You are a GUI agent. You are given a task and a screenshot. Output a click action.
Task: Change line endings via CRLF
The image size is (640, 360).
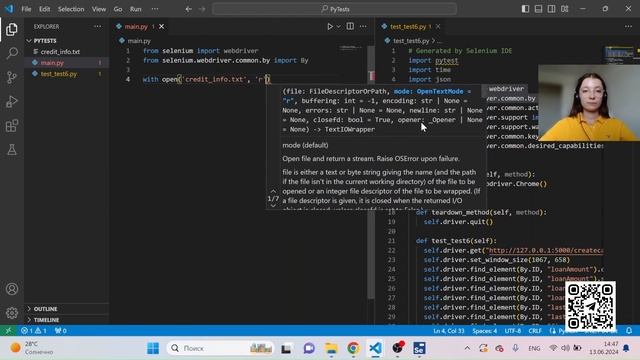(535, 331)
